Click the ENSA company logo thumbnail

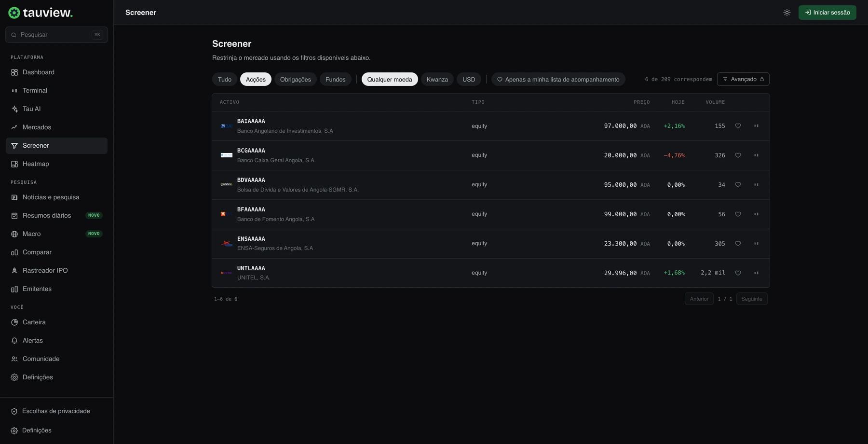226,244
